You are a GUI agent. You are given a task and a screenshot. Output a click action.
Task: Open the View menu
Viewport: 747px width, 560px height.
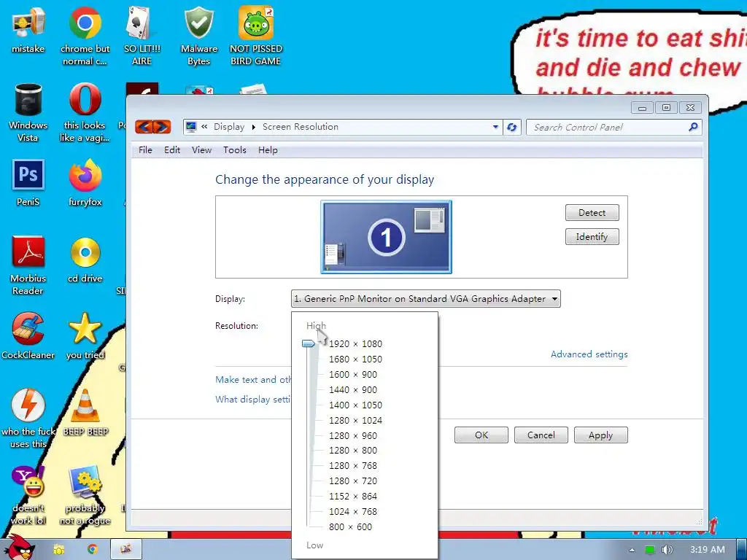[201, 150]
